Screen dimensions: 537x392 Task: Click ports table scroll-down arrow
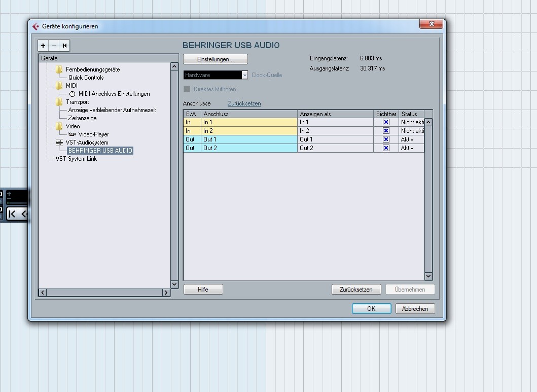(428, 276)
